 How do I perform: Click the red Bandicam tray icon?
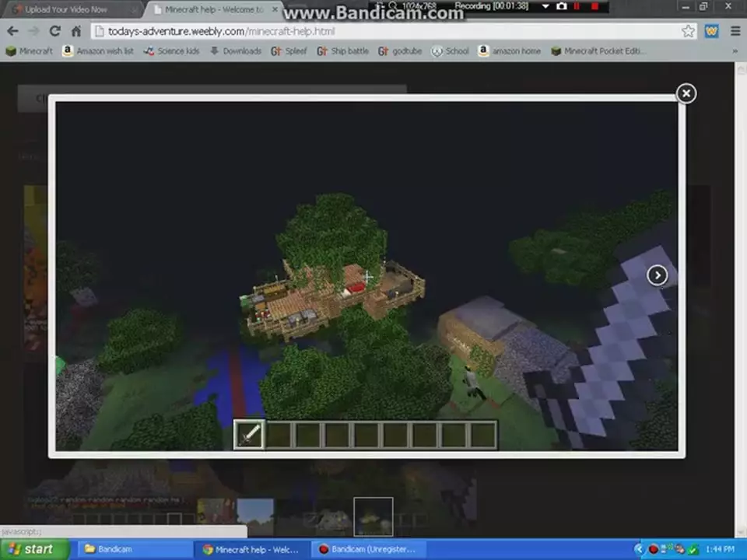click(x=653, y=550)
